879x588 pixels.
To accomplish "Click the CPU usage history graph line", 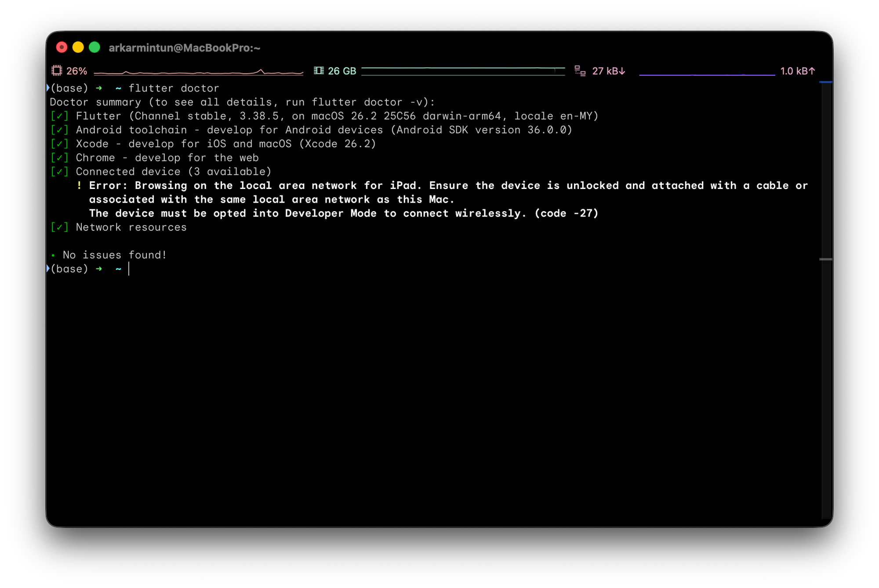I will coord(198,73).
